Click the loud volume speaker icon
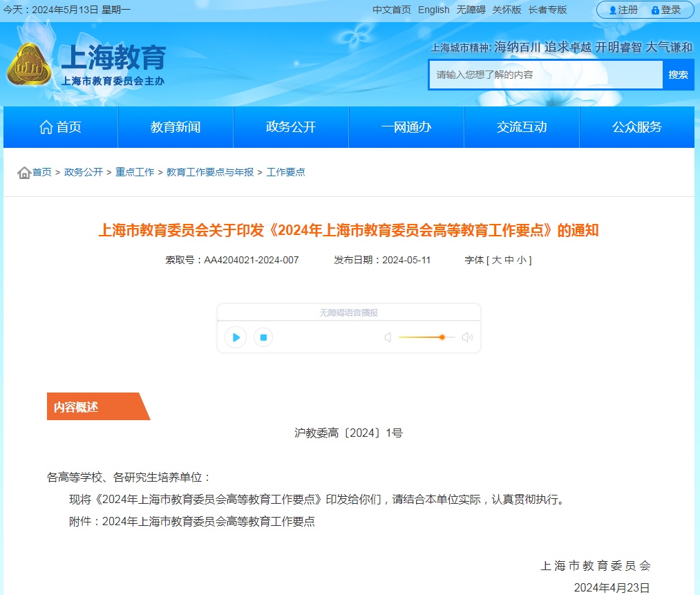The height and width of the screenshot is (595, 700). 467,337
